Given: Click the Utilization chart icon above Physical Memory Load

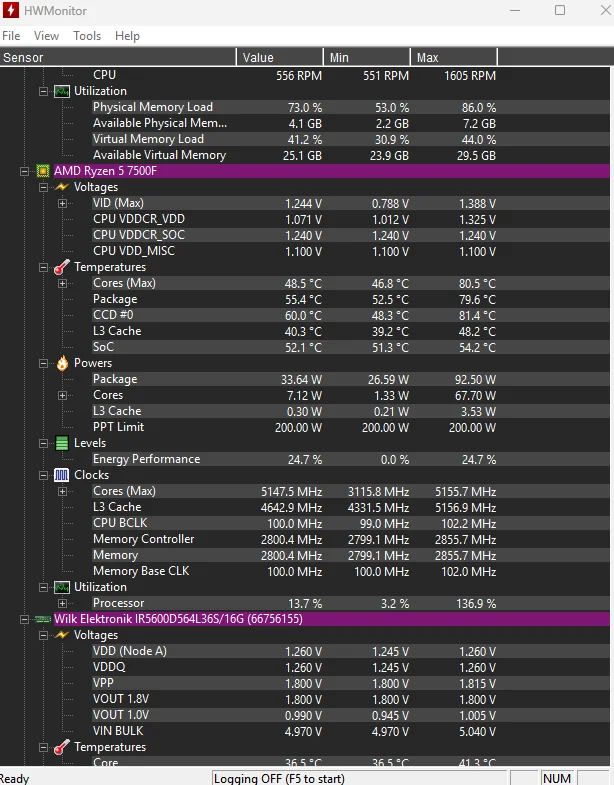Looking at the screenshot, I should [x=62, y=91].
